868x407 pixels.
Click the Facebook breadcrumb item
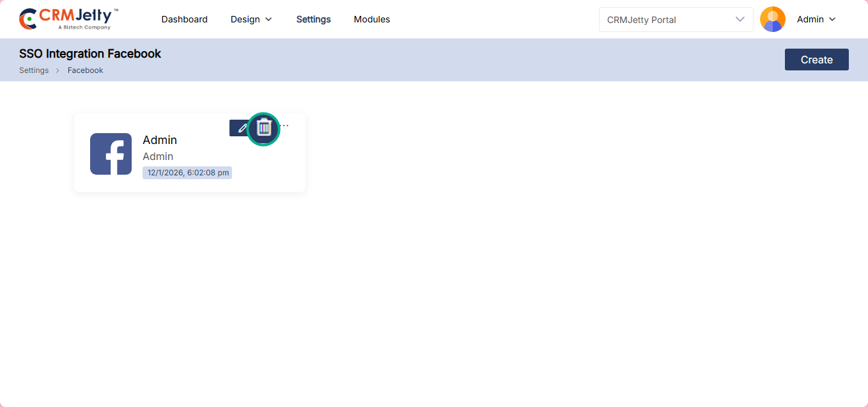(85, 70)
